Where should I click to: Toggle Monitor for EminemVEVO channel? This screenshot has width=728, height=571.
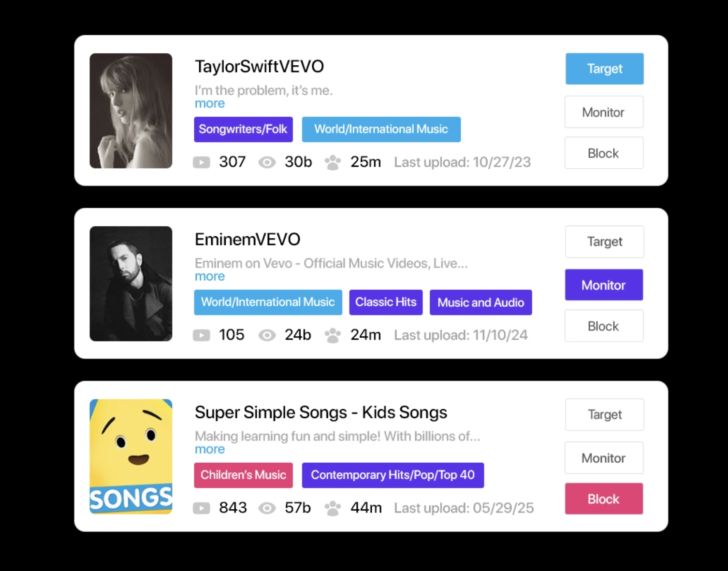click(604, 285)
